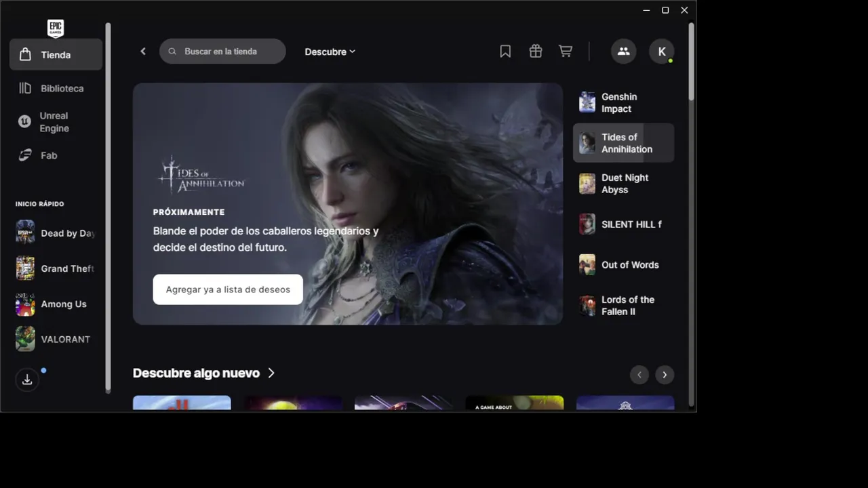Show next Descubre algo nuevo items
The height and width of the screenshot is (488, 868).
pos(665,375)
